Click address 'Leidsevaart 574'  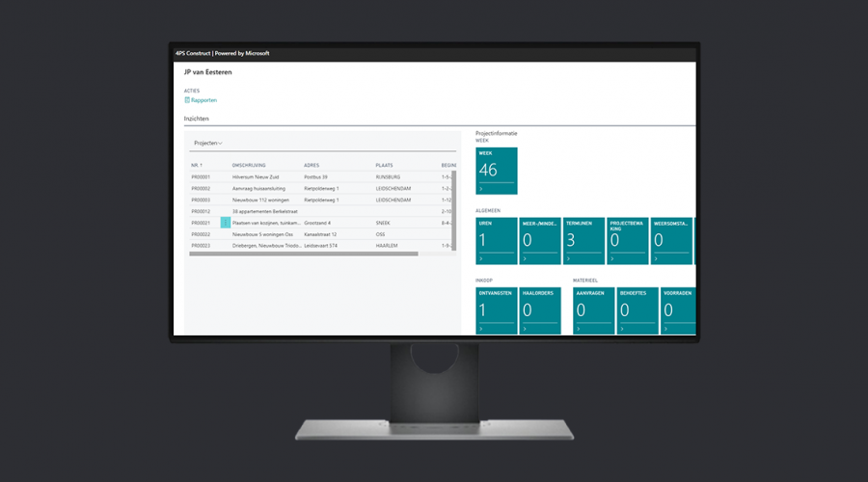320,246
